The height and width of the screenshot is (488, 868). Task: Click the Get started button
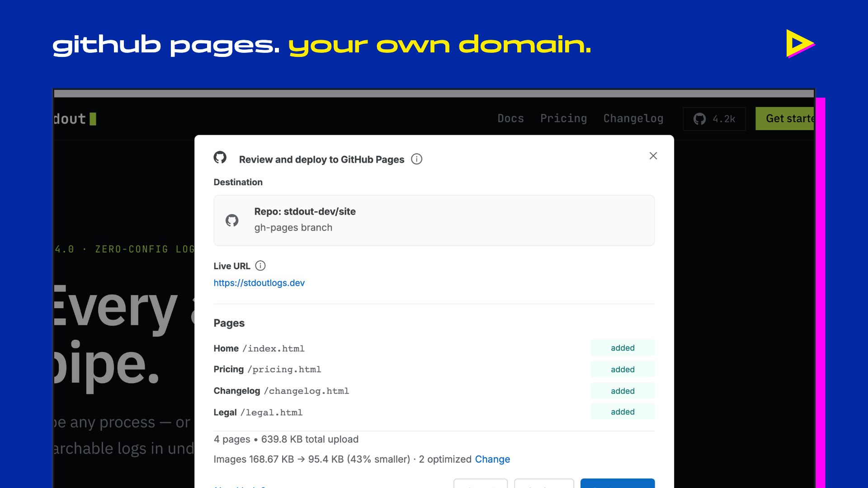coord(785,119)
